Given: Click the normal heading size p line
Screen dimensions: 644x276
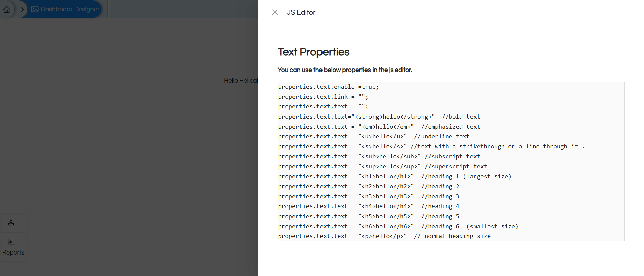Looking at the screenshot, I should [x=384, y=236].
